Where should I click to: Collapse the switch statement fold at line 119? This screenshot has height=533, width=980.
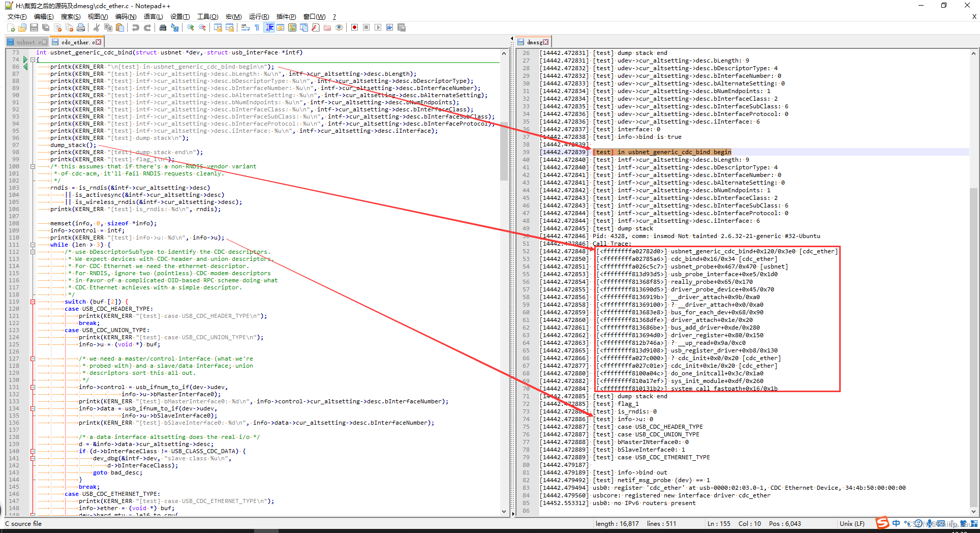(33, 302)
